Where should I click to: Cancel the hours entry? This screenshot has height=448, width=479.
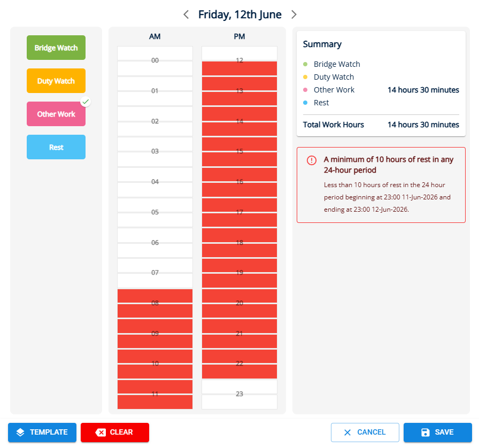click(x=365, y=432)
